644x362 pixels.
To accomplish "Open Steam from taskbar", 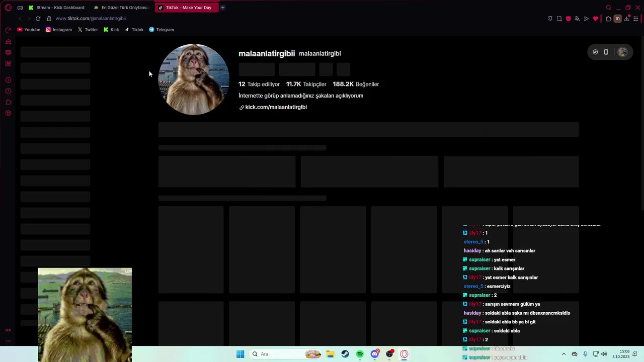I will (x=345, y=354).
